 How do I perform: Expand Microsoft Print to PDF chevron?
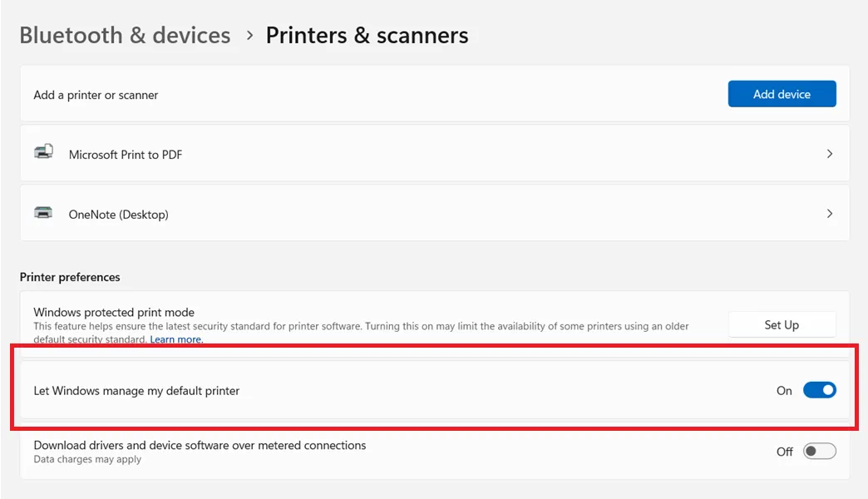click(x=829, y=154)
